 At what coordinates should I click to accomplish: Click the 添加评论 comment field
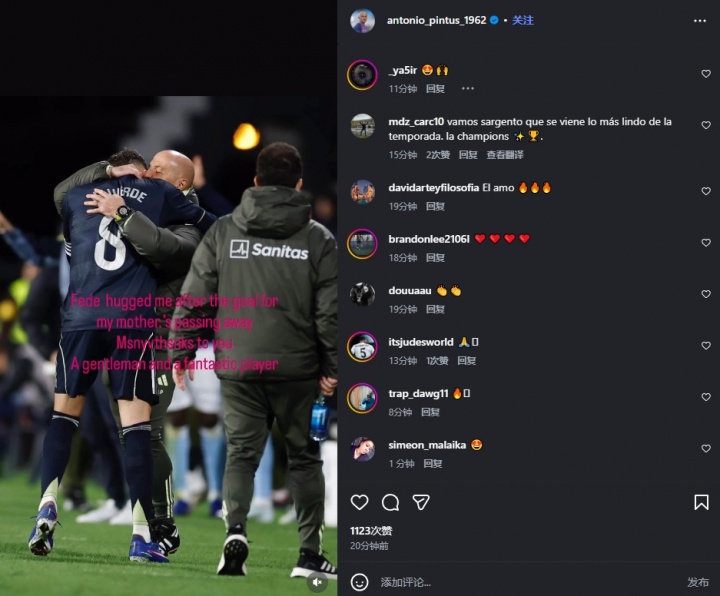click(528, 582)
